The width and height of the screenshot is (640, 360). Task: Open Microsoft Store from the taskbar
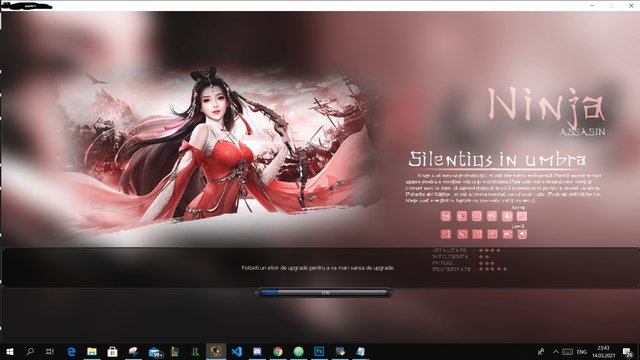click(112, 351)
